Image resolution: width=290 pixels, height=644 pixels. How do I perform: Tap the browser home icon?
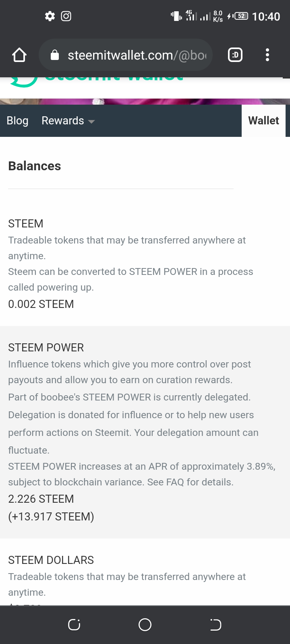[x=19, y=55]
